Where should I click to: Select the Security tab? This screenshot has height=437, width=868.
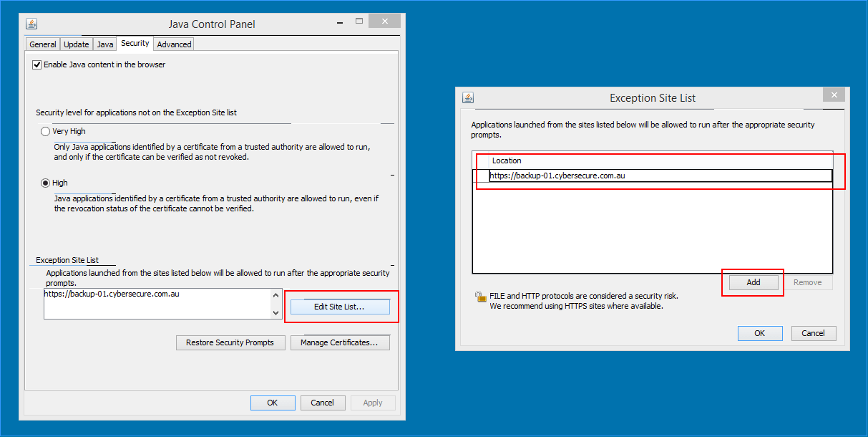(x=135, y=44)
